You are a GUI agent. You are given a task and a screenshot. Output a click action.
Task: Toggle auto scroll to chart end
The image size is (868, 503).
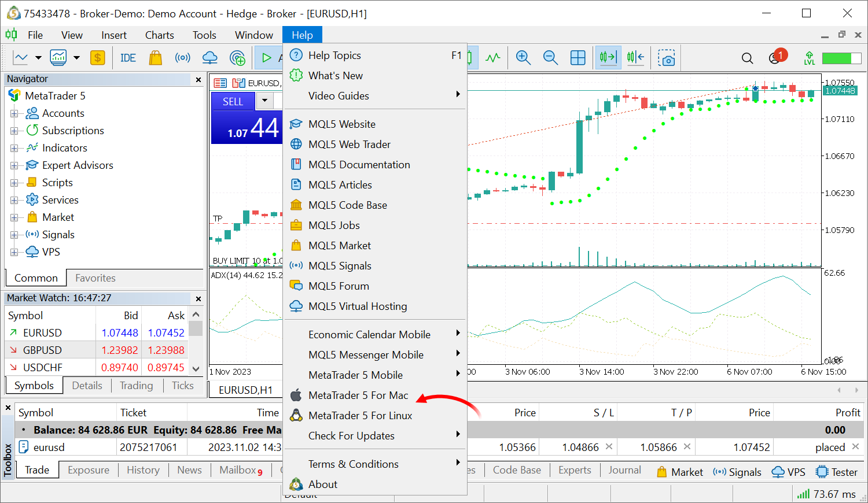coord(608,57)
